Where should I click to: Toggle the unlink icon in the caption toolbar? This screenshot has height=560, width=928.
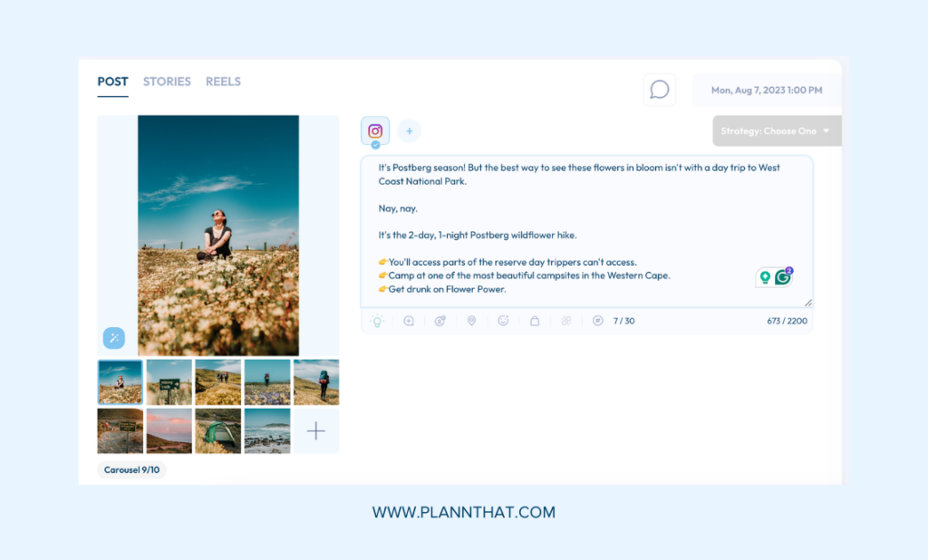(564, 321)
